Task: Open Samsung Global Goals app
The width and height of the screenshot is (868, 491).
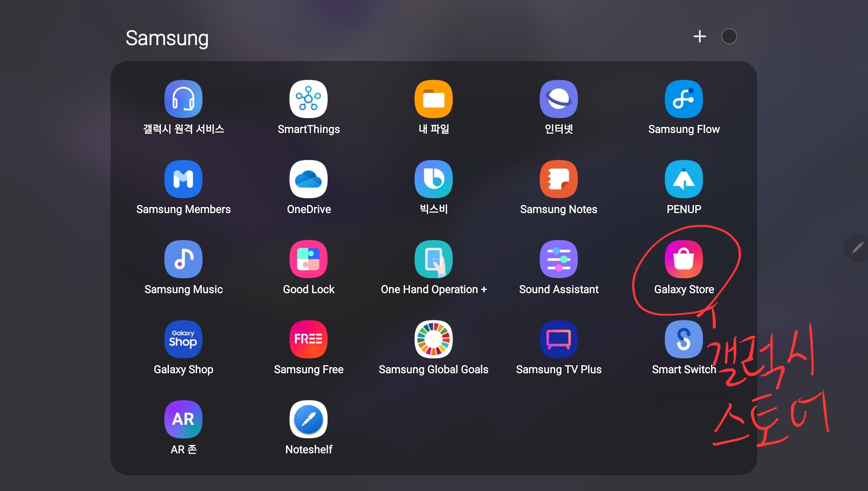Action: tap(433, 339)
